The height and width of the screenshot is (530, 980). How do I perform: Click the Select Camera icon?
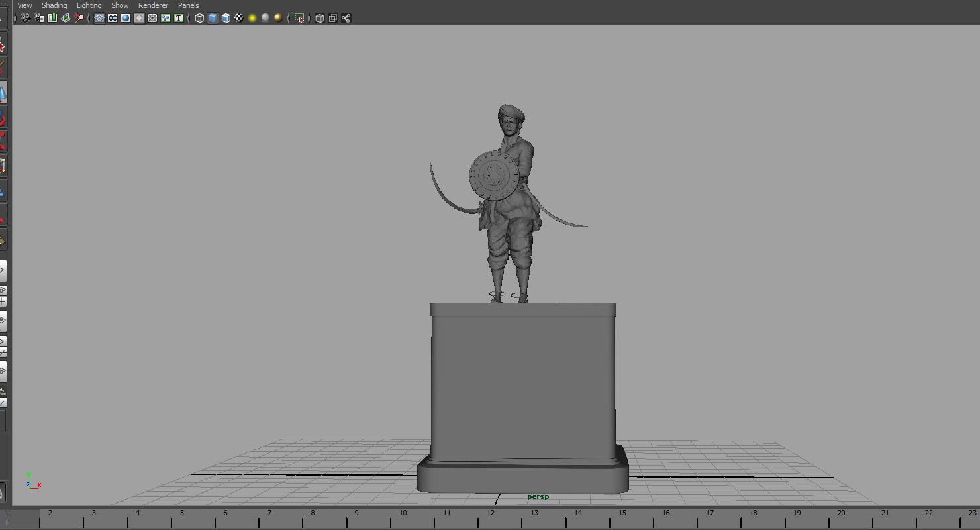click(26, 18)
